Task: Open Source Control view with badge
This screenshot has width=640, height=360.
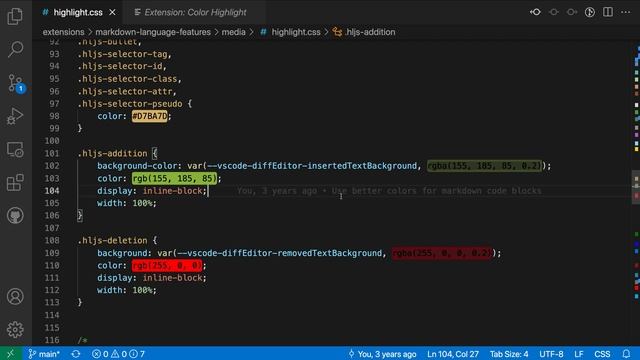Action: tap(16, 83)
